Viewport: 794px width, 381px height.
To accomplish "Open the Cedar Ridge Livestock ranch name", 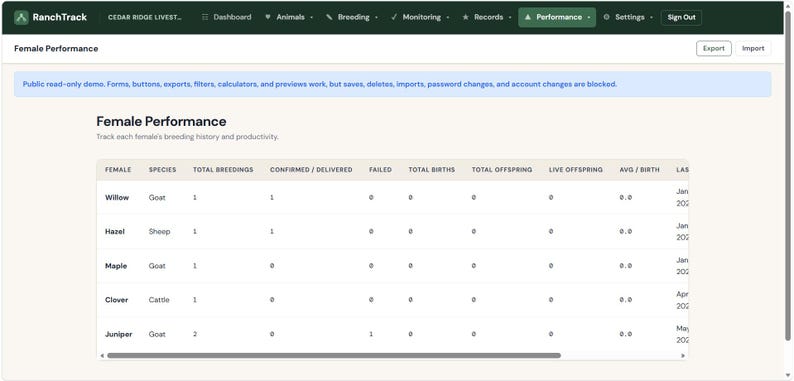I will [144, 17].
